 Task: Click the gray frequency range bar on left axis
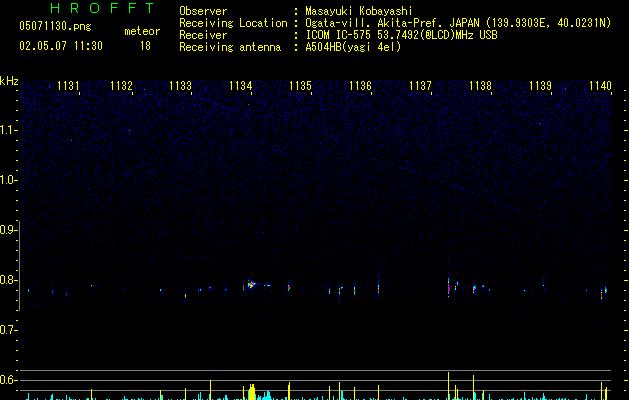[20, 266]
